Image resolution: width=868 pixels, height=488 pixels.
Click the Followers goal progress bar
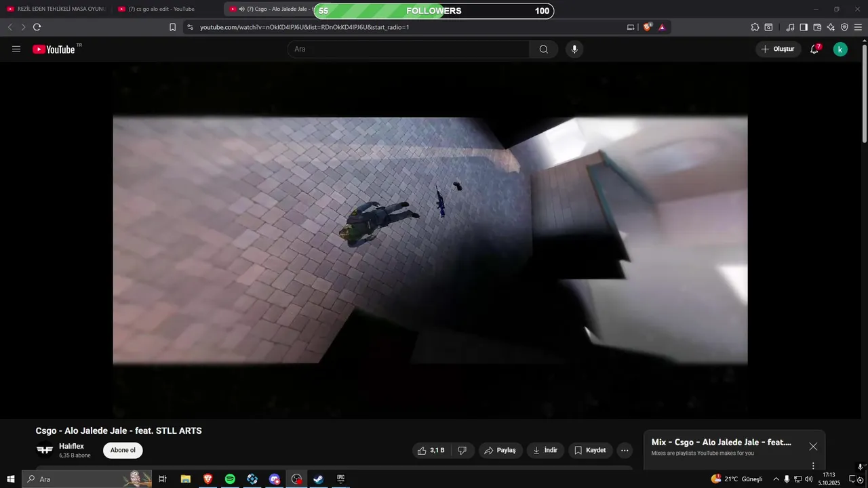[x=434, y=11]
